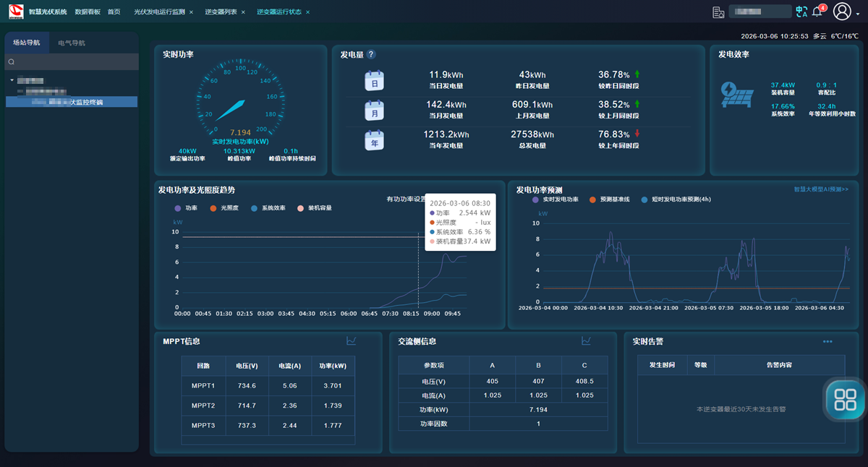
Task: Close the 逆变器列表 tab
Action: pos(243,12)
